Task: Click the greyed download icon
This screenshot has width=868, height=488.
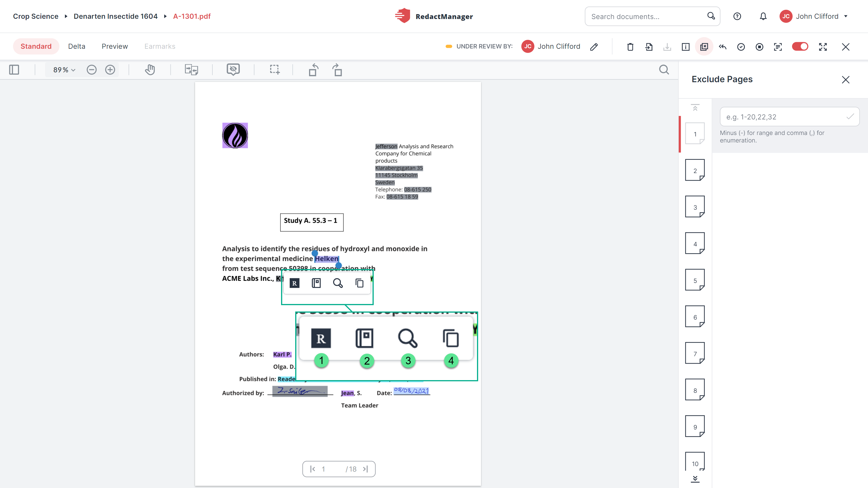Action: [667, 46]
